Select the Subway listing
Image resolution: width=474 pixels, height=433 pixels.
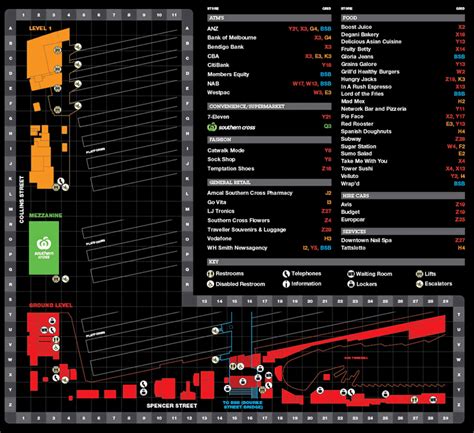point(403,139)
